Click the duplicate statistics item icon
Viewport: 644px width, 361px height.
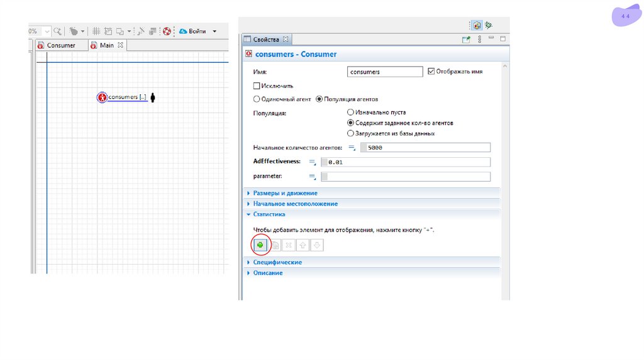(x=275, y=245)
